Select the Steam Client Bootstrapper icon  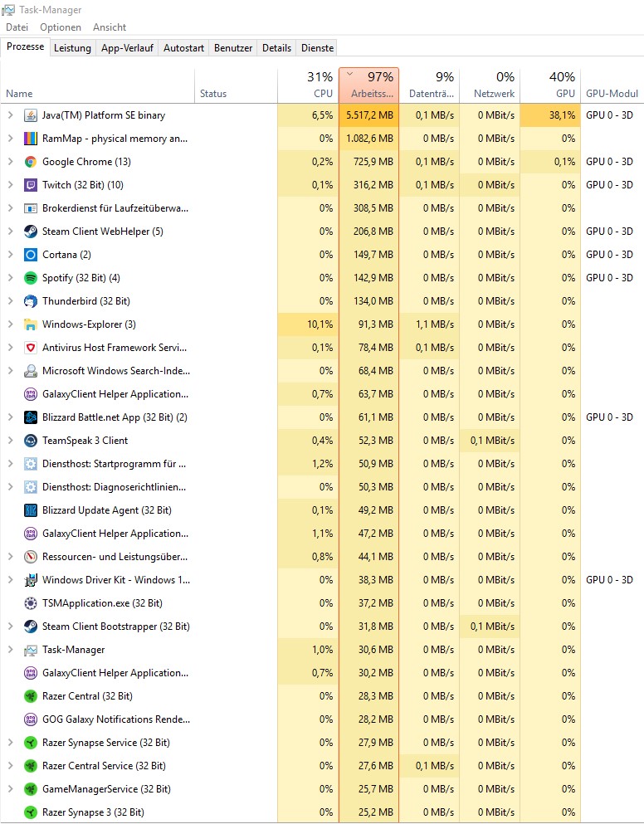click(x=31, y=627)
